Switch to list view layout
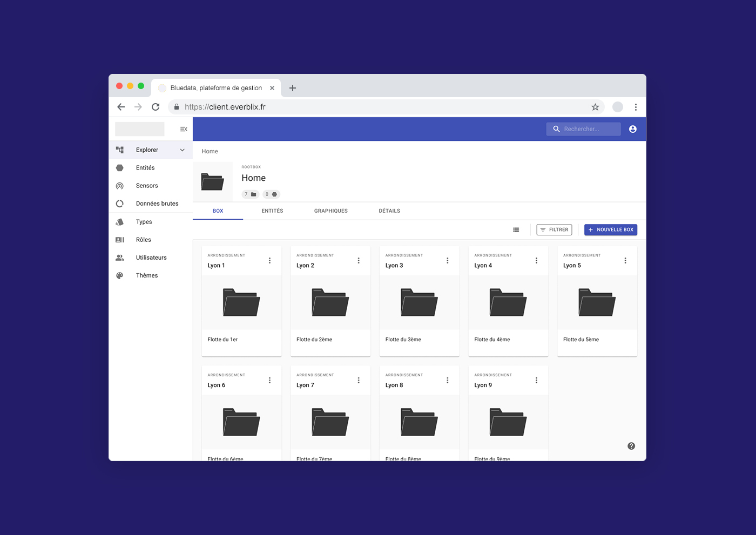The width and height of the screenshot is (756, 535). (516, 230)
